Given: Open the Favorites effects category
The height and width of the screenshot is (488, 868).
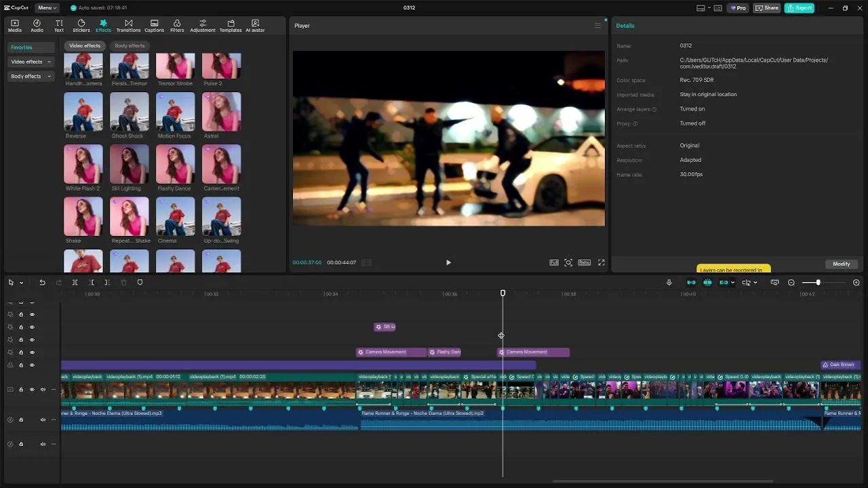Looking at the screenshot, I should click(x=31, y=47).
